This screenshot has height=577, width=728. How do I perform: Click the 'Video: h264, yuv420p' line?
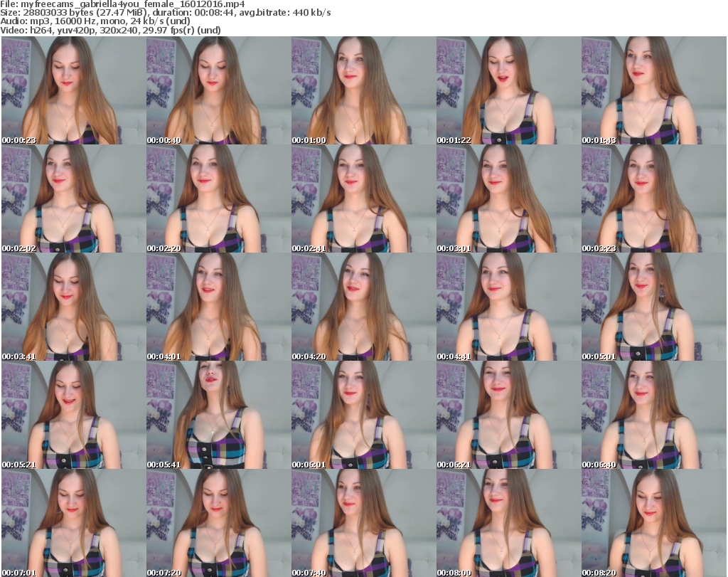(x=110, y=30)
